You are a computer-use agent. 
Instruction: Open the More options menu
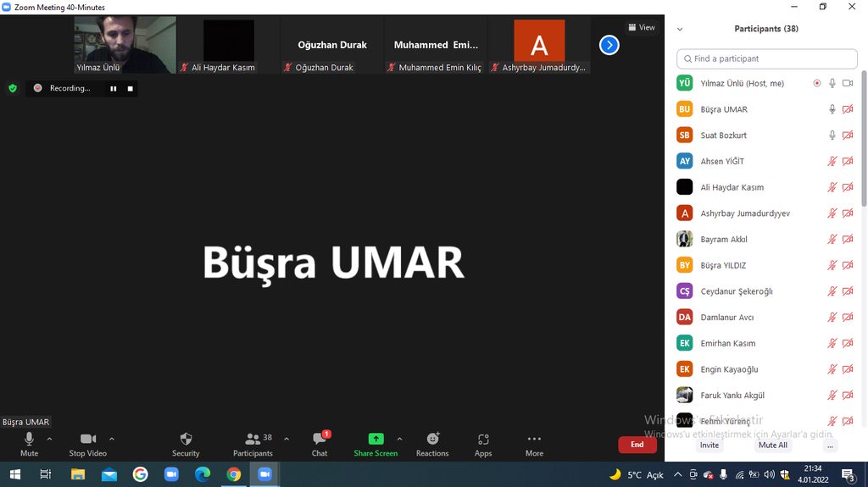click(x=534, y=444)
